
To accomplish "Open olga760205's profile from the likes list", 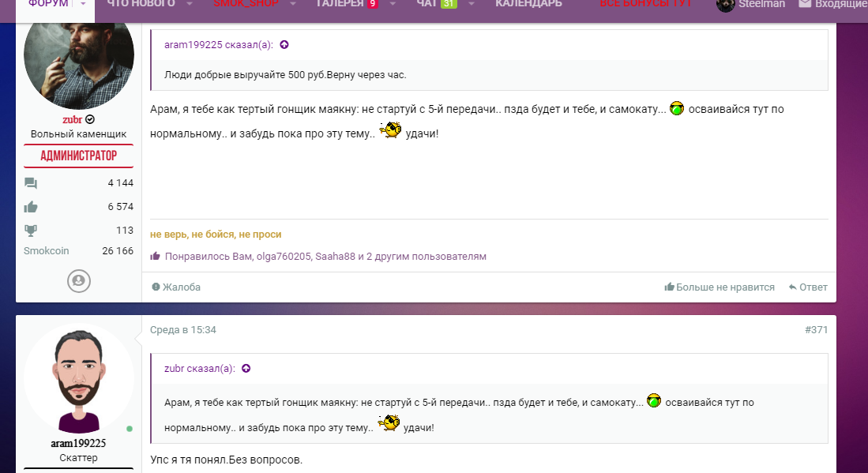I will click(284, 256).
